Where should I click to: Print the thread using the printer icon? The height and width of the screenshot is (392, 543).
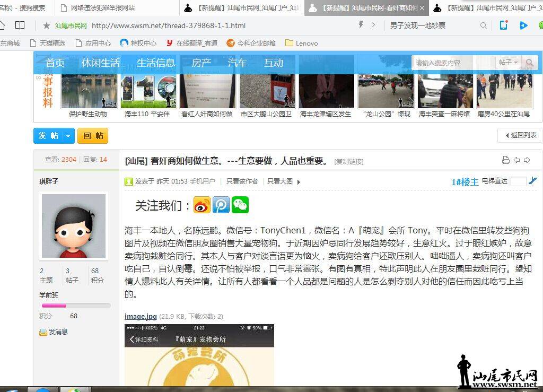[x=505, y=160]
